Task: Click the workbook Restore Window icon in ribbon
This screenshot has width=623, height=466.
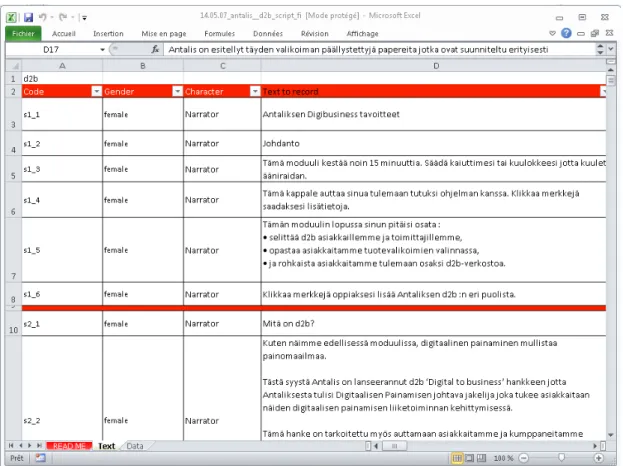Action: click(595, 33)
